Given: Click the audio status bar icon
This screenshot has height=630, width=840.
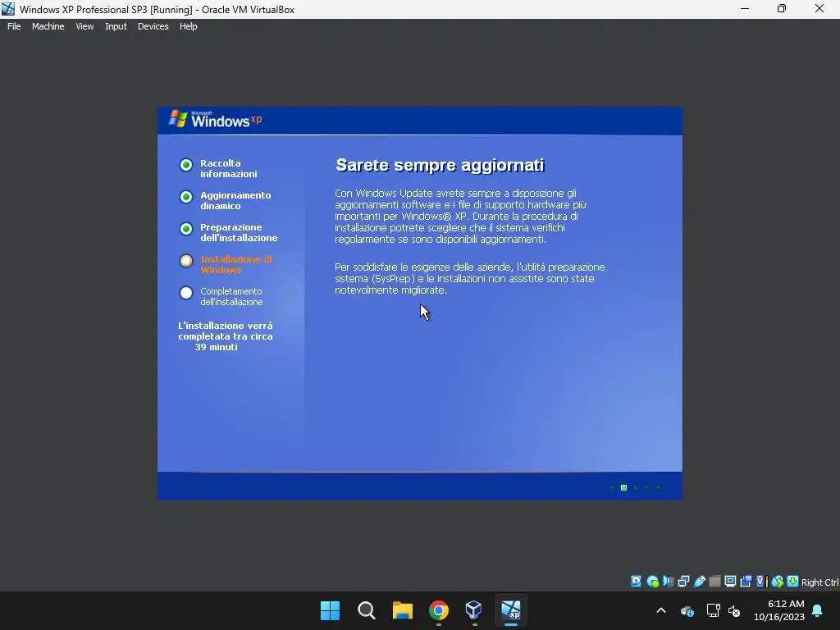Looking at the screenshot, I should pos(668,582).
